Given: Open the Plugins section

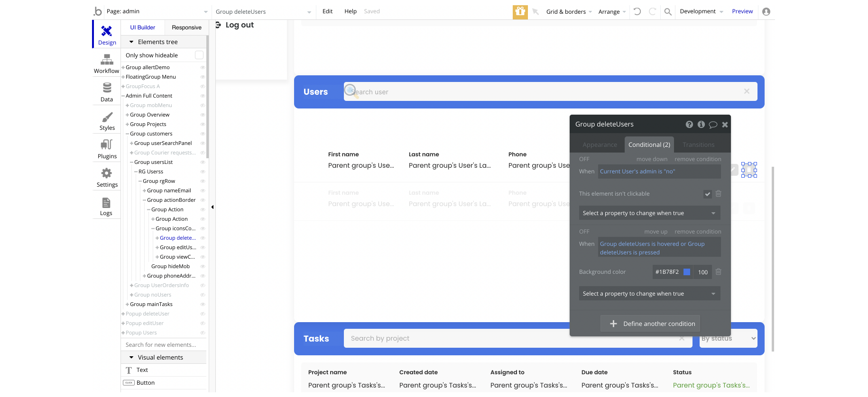Looking at the screenshot, I should [107, 149].
